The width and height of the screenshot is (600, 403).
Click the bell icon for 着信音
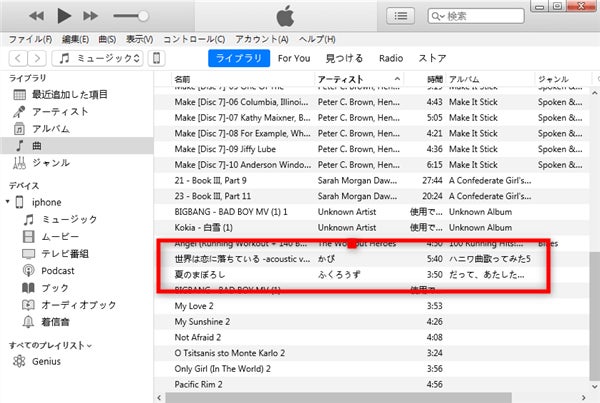click(28, 322)
